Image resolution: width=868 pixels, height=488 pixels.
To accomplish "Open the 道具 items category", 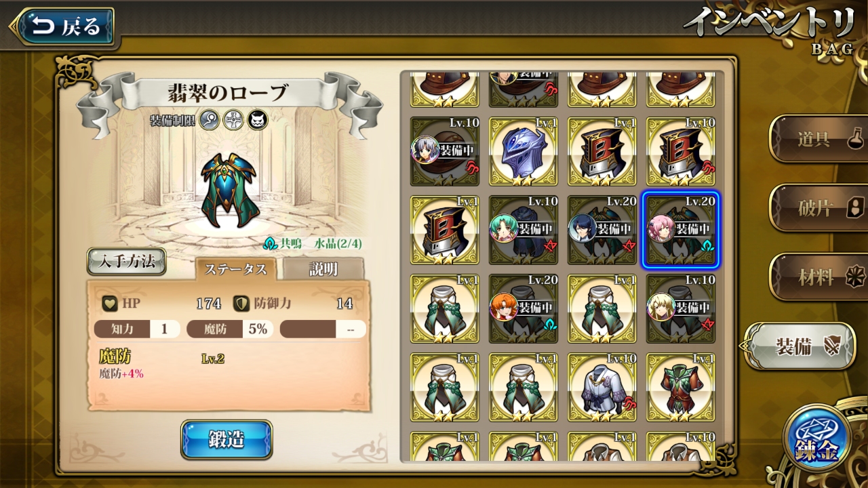I will pyautogui.click(x=820, y=139).
